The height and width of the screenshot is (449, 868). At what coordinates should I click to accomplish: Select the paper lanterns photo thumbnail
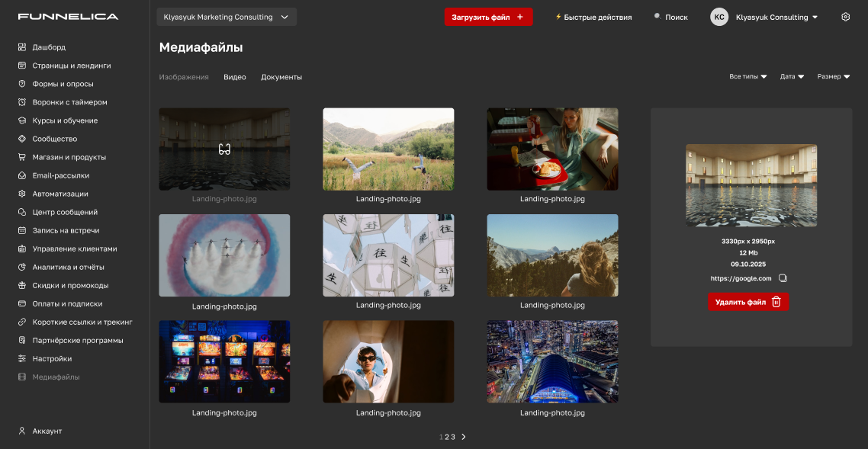388,255
